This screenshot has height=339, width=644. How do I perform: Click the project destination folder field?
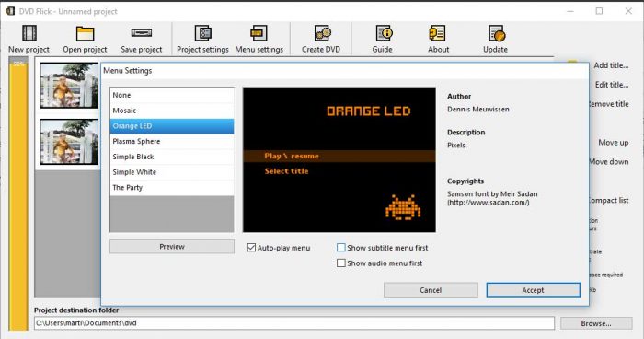pos(294,323)
